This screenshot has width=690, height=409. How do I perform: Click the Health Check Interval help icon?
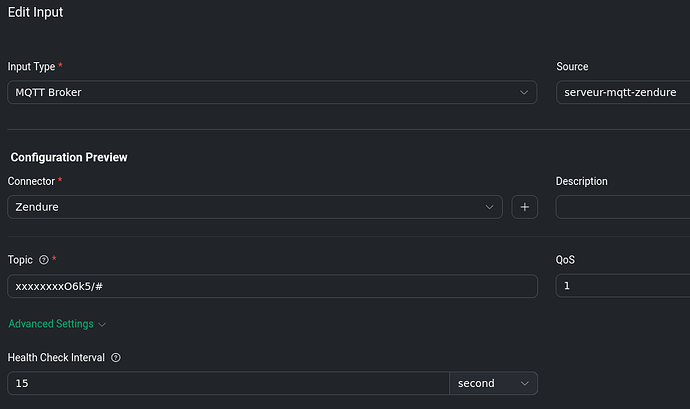(116, 358)
